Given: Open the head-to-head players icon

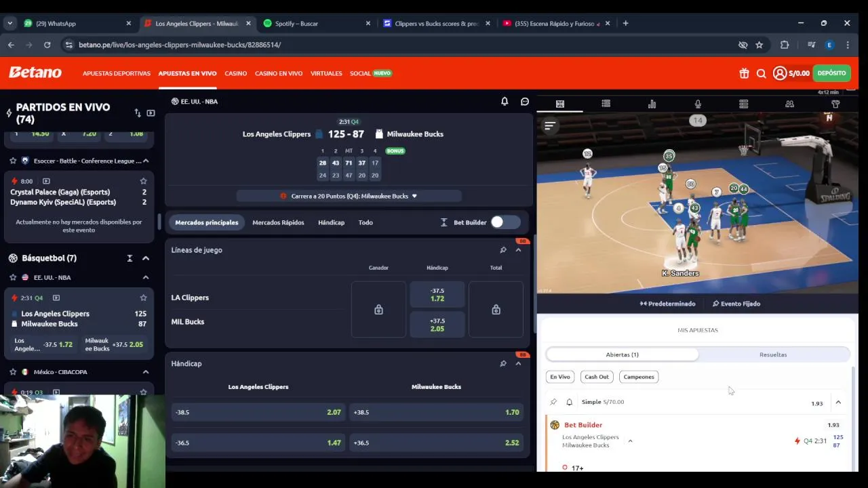Looking at the screenshot, I should point(789,104).
